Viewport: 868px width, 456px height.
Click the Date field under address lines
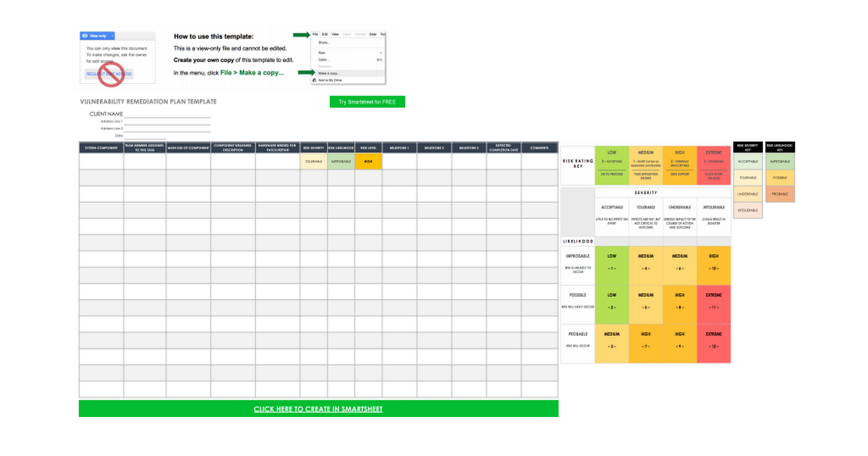click(x=145, y=135)
